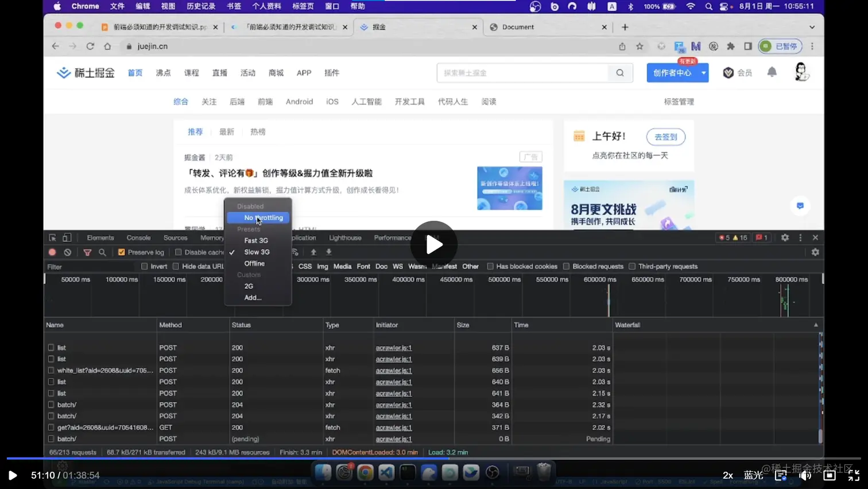Click the large play button over the video
Screen dimensions: 868x489
[434, 244]
